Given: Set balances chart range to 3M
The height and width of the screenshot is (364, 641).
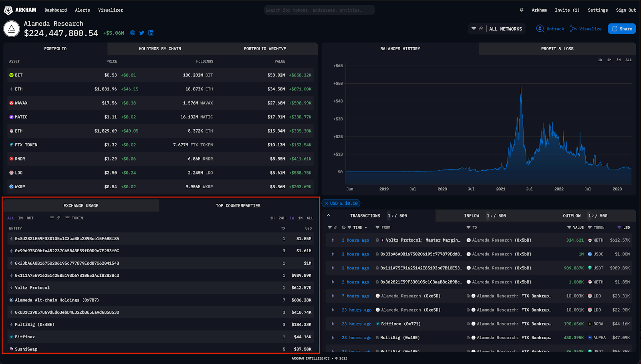Looking at the screenshot, I should pos(619,60).
